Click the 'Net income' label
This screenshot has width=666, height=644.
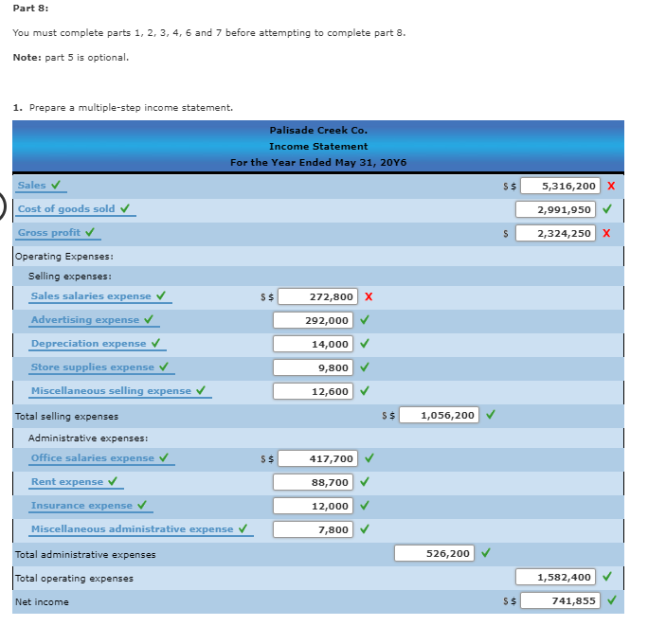pos(42,602)
